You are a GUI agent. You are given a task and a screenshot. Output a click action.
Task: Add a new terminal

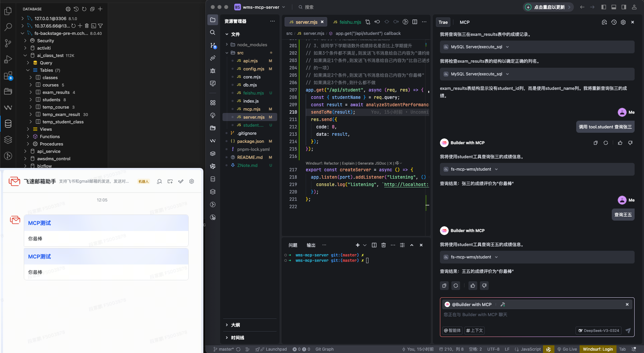tap(358, 245)
